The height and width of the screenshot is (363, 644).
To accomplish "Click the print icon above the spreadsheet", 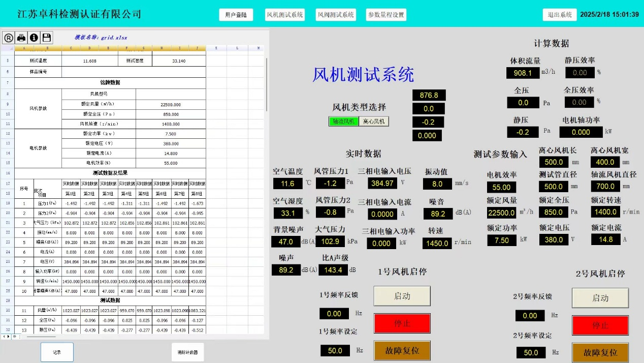I will coord(21,37).
